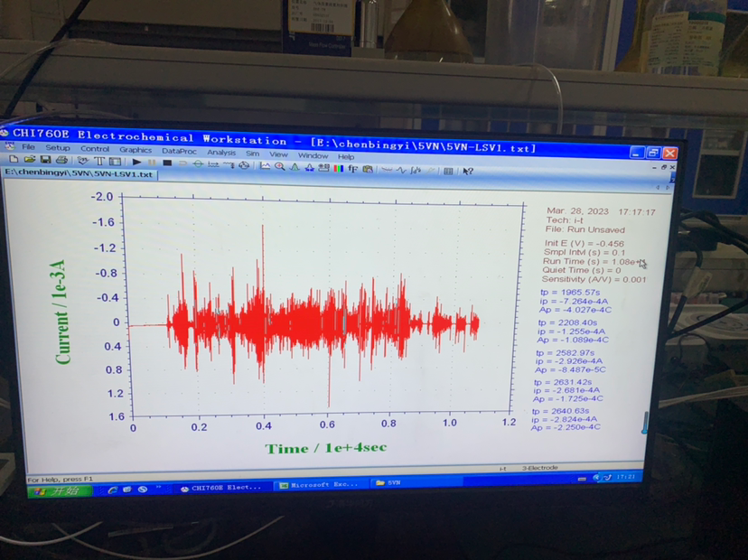Image resolution: width=748 pixels, height=560 pixels.
Task: Click the context Help arrow-question icon
Action: point(468,172)
